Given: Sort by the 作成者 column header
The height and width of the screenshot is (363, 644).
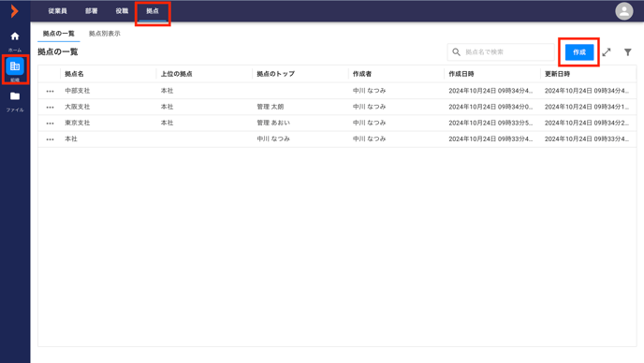Looking at the screenshot, I should (362, 74).
